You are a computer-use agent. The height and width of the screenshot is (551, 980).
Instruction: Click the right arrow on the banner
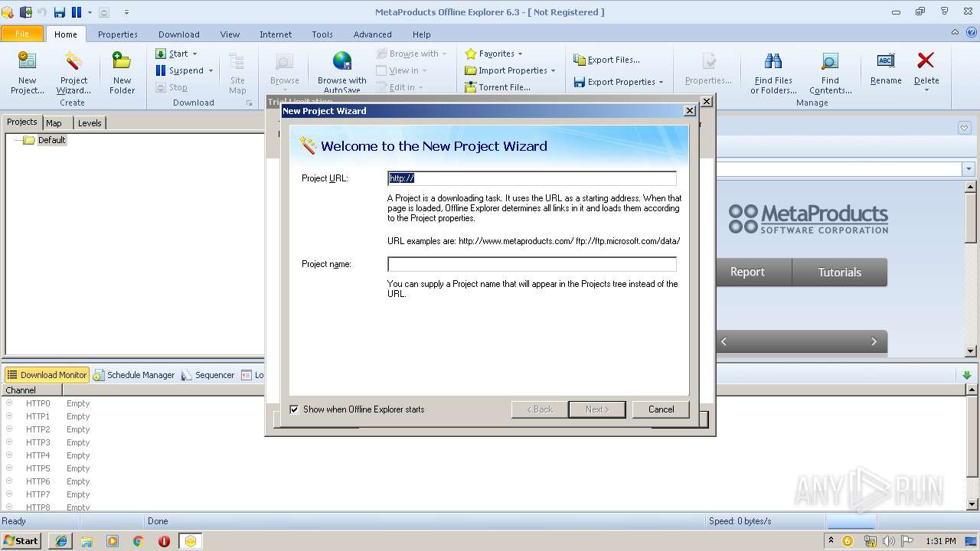[x=874, y=341]
